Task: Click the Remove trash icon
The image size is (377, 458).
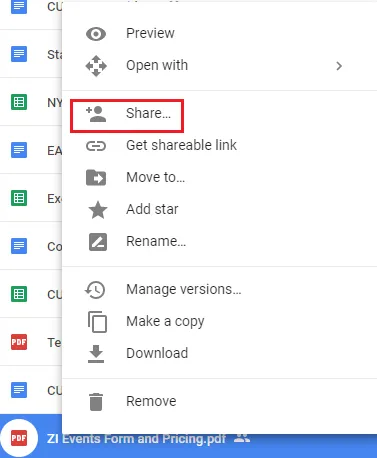Action: [96, 402]
